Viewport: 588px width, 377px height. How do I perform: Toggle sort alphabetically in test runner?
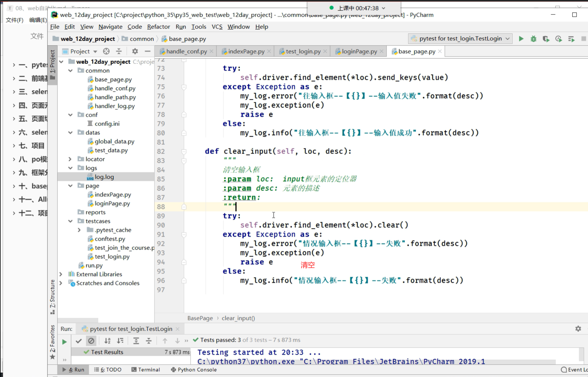107,341
